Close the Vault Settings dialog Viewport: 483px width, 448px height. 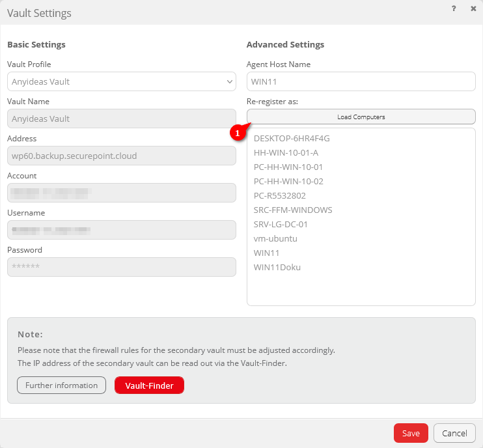coord(473,9)
